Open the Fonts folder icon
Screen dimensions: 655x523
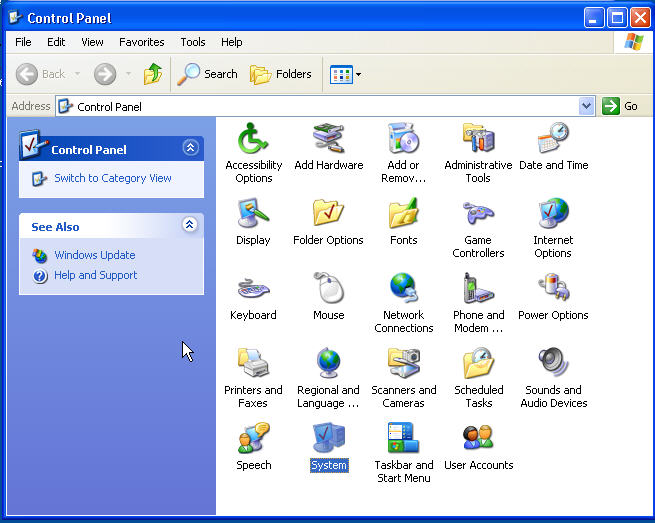(x=403, y=213)
